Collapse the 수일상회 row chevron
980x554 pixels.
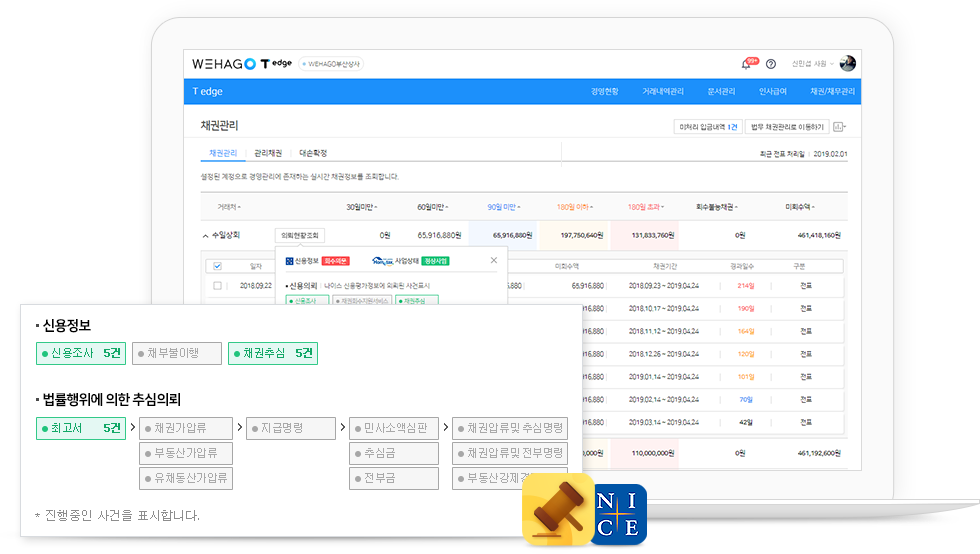[x=205, y=235]
